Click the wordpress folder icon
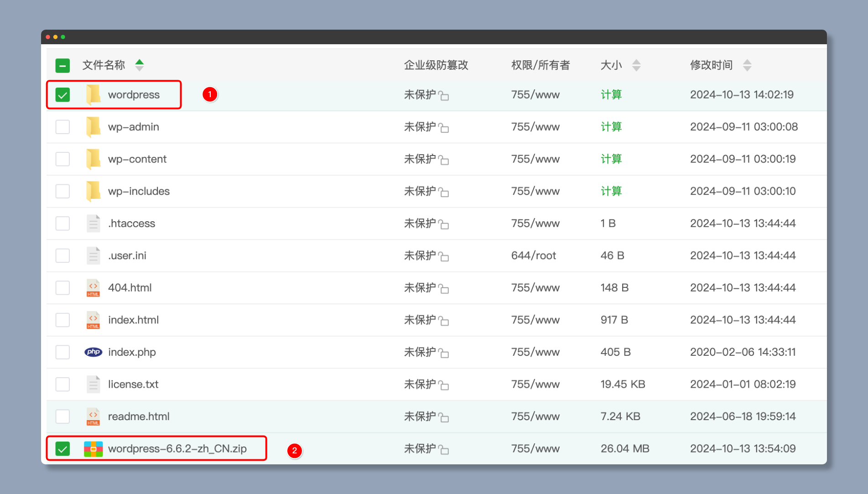Screen dimensions: 868x494 pyautogui.click(x=93, y=95)
